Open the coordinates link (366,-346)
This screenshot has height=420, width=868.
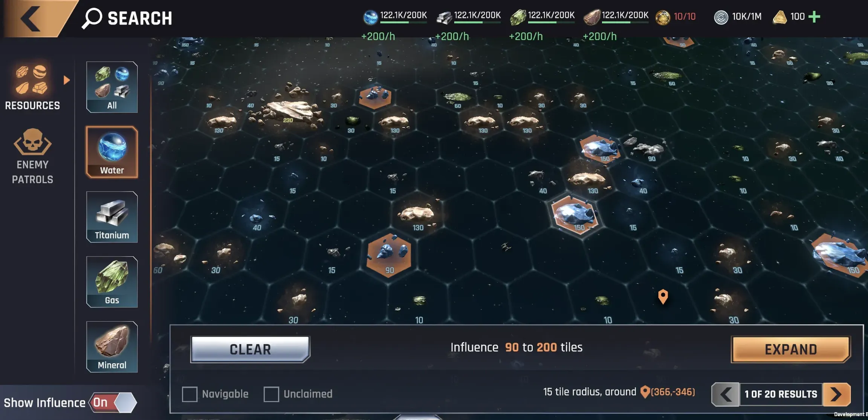coord(668,392)
